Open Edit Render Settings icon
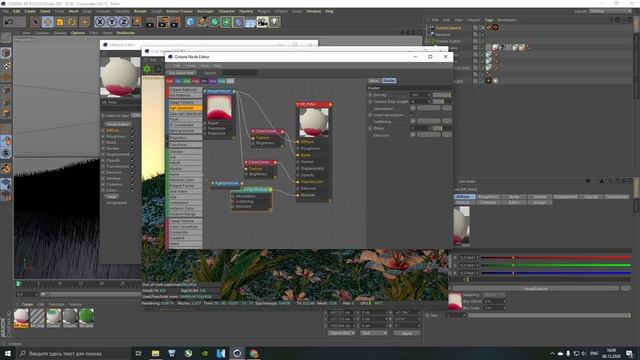 pyautogui.click(x=176, y=22)
